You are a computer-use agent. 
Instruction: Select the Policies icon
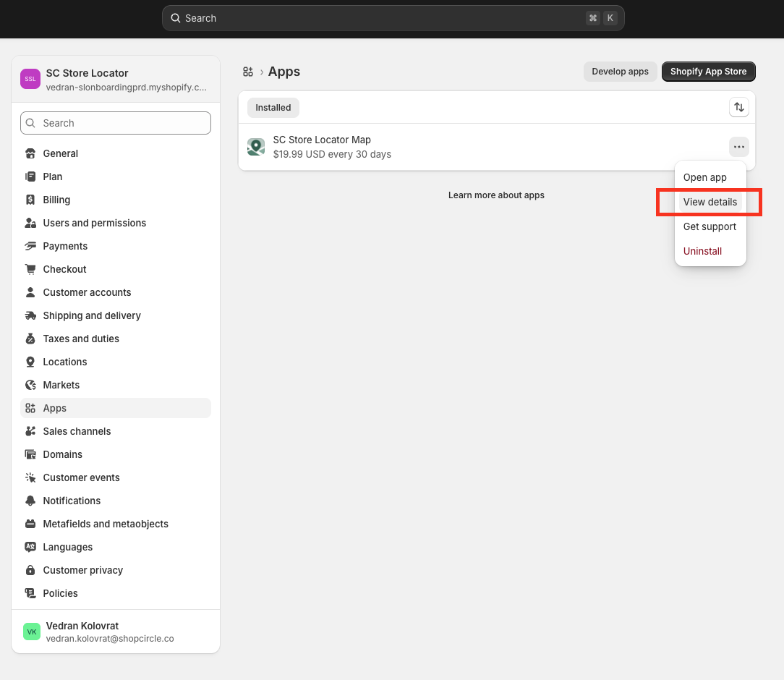30,593
